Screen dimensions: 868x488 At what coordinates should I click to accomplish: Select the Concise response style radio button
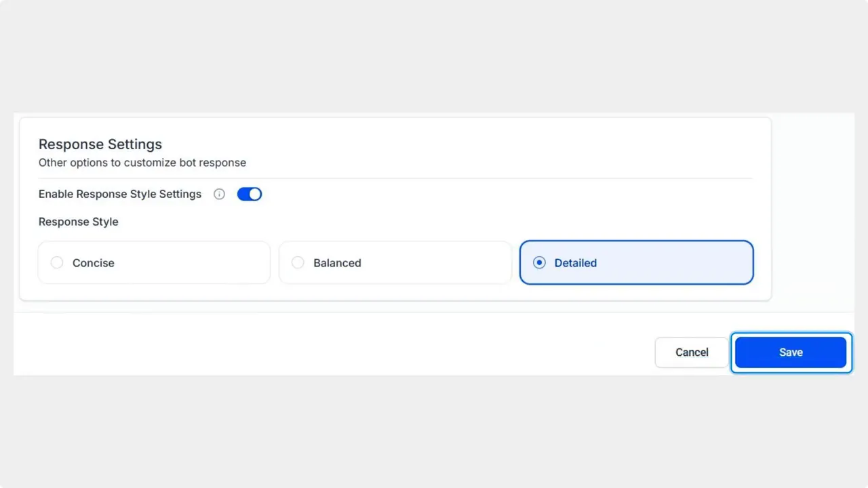(57, 262)
